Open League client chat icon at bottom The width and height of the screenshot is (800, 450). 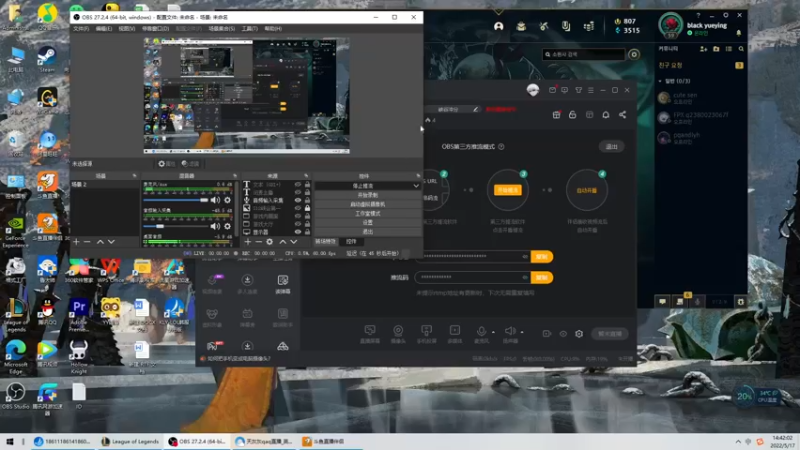[662, 302]
